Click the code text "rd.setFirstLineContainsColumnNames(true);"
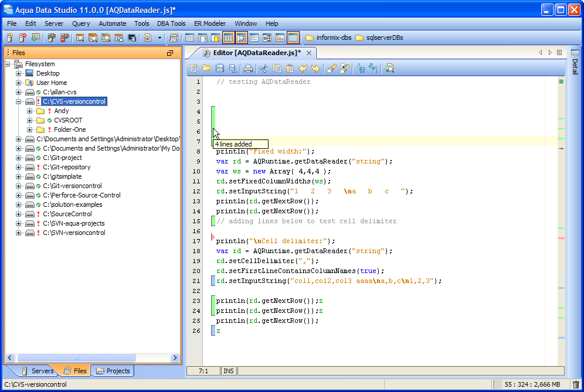The height and width of the screenshot is (392, 584). click(x=300, y=271)
